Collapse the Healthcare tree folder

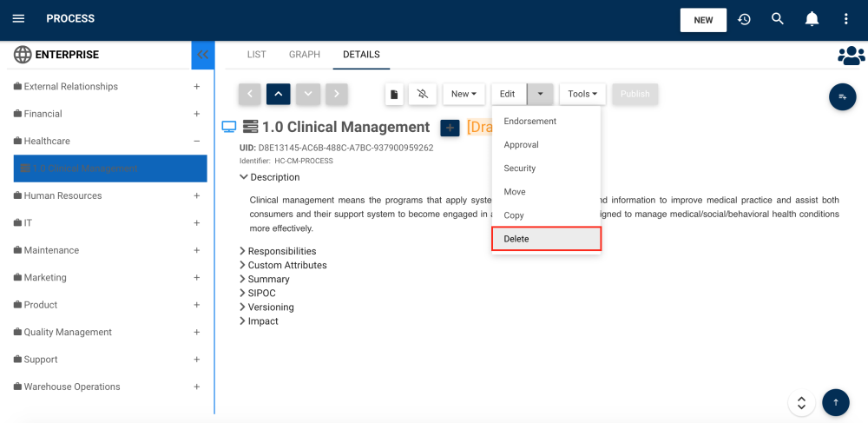click(197, 141)
